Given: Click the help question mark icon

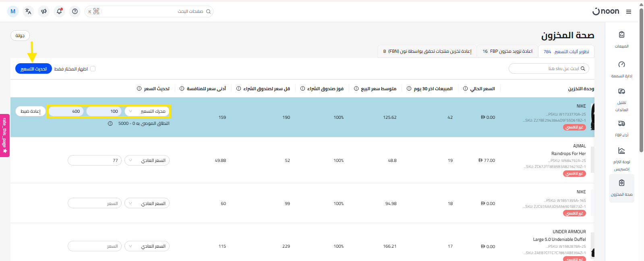Looking at the screenshot, I should pos(75,11).
